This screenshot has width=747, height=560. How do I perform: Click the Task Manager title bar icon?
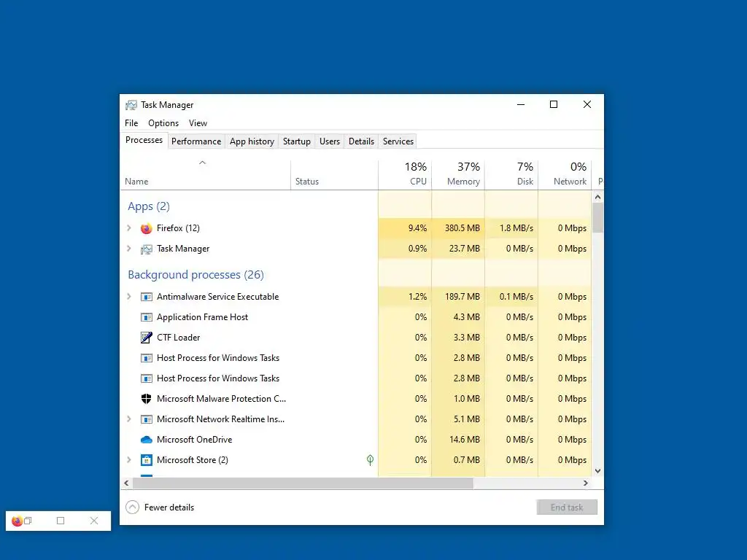[x=131, y=105]
